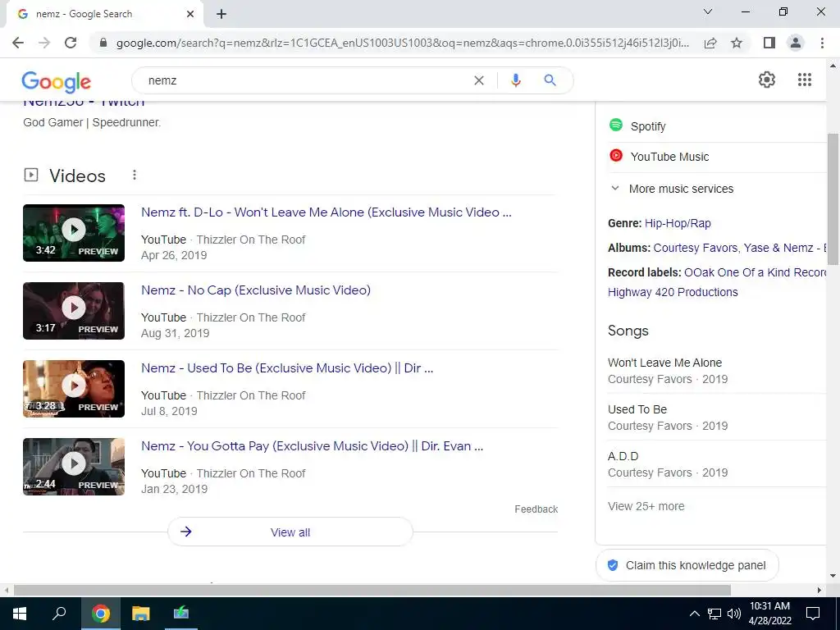This screenshot has width=840, height=630.
Task: Clear the search box text
Action: point(479,80)
